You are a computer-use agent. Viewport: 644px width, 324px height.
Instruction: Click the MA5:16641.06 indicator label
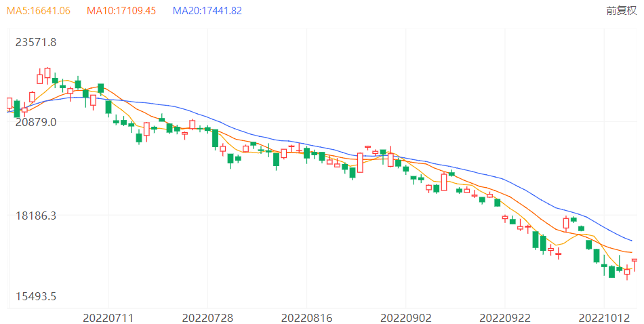pos(39,11)
